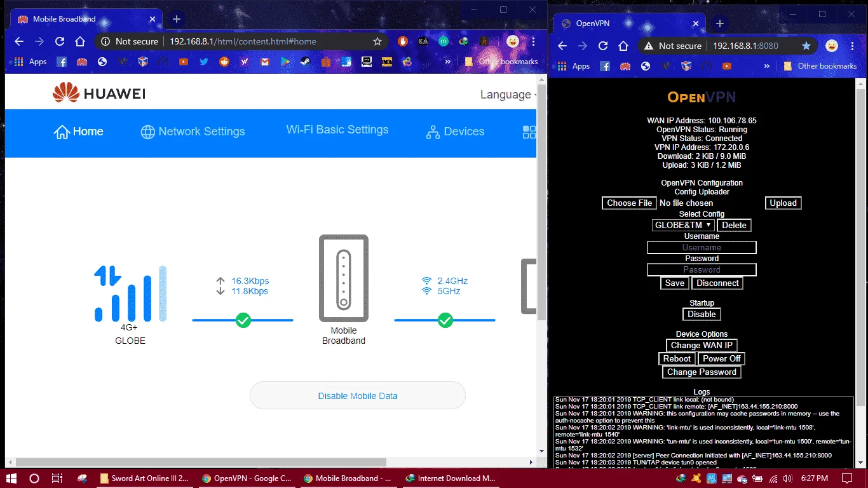The width and height of the screenshot is (868, 488).
Task: Open the Yahoo bookmark
Action: click(245, 62)
